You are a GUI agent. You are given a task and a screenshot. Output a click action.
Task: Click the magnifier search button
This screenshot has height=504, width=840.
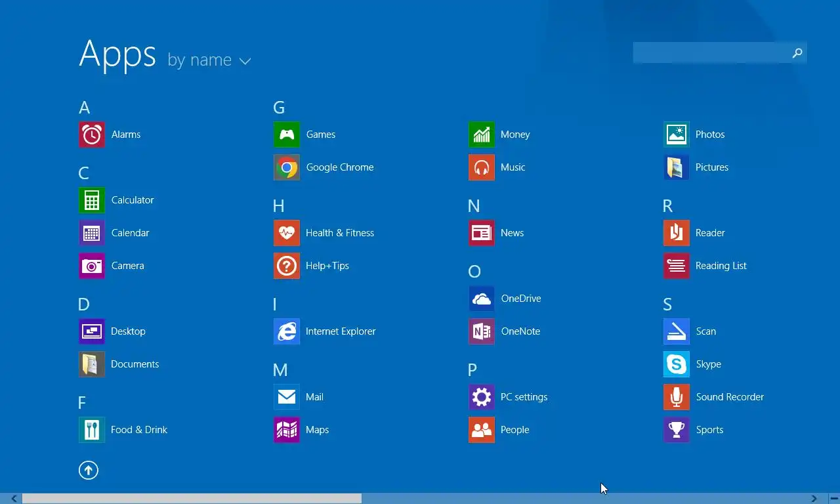(x=797, y=52)
